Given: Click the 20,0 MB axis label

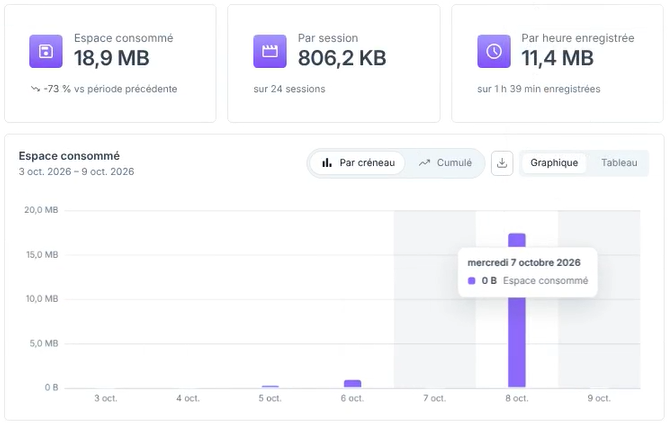Looking at the screenshot, I should [x=41, y=210].
